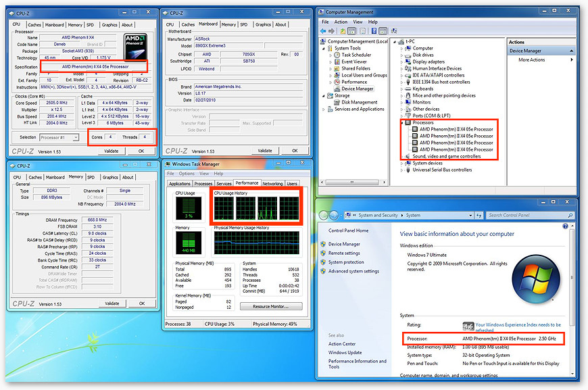This screenshot has height=390, width=588.
Task: Open Disk Management under Storage
Action: click(359, 102)
